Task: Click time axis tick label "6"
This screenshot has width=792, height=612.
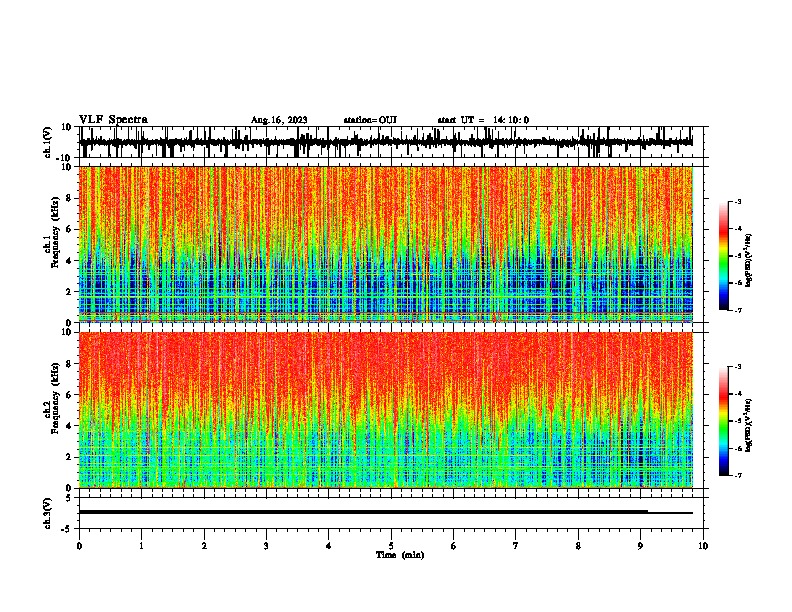Action: (454, 546)
